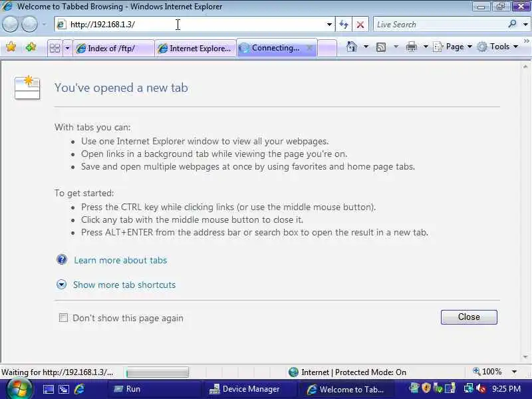Open the Windows Start orb

point(19,389)
